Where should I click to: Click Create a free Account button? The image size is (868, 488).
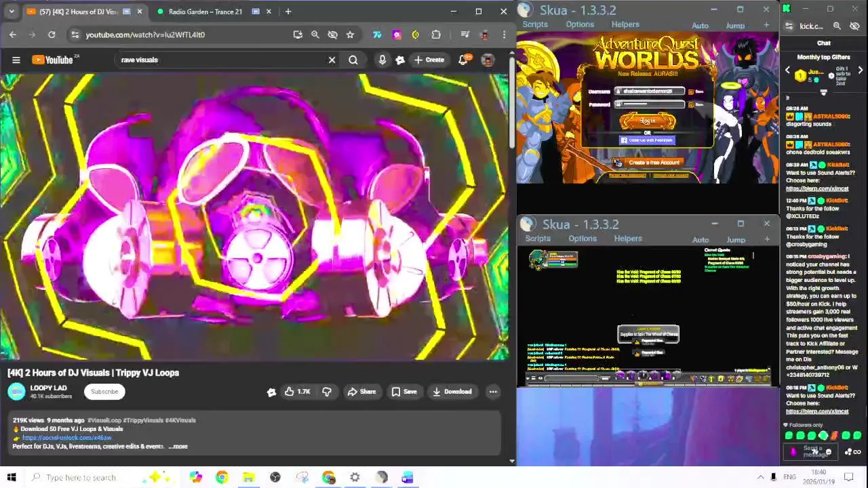click(647, 163)
